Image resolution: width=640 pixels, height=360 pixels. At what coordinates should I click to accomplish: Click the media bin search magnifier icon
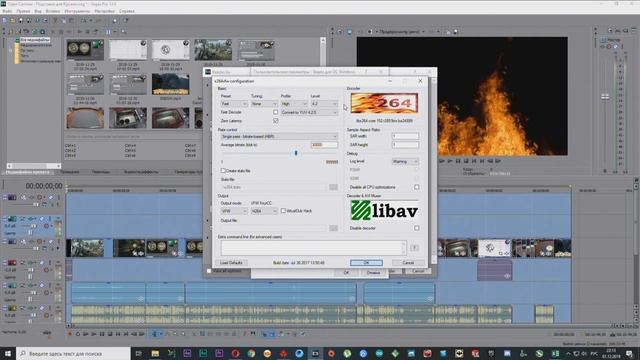pyautogui.click(x=124, y=31)
